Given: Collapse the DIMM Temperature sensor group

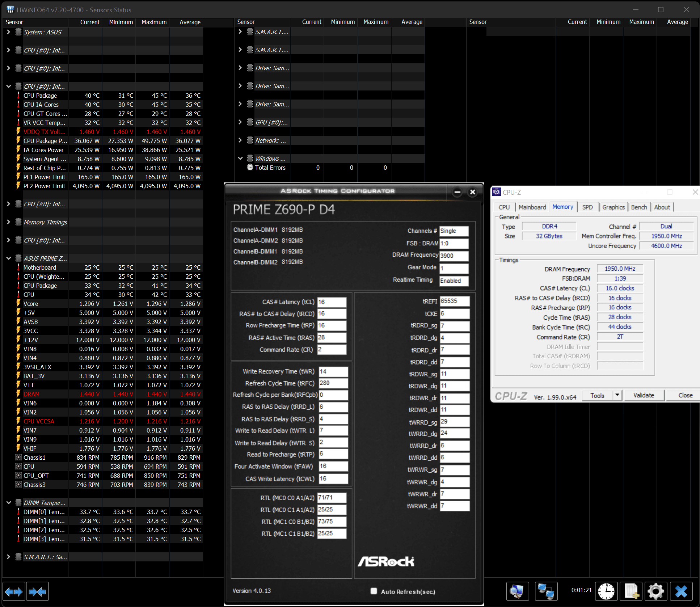Looking at the screenshot, I should click(x=8, y=502).
